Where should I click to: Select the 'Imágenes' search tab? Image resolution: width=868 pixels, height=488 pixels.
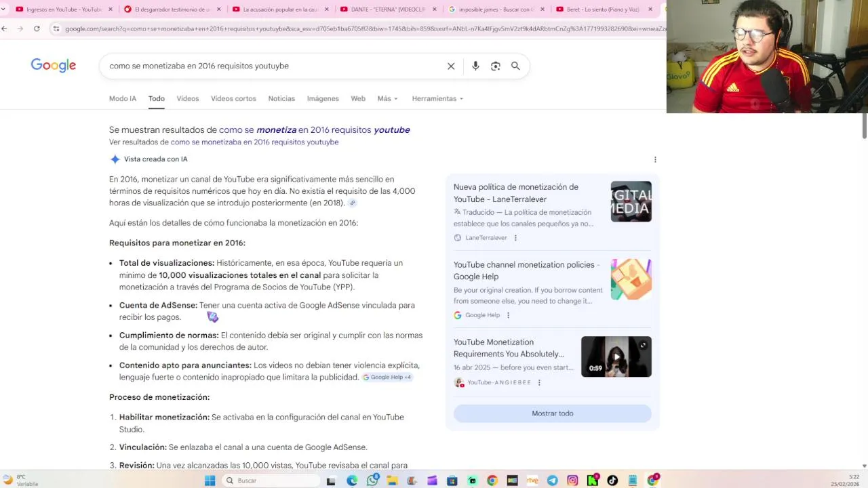coord(323,98)
